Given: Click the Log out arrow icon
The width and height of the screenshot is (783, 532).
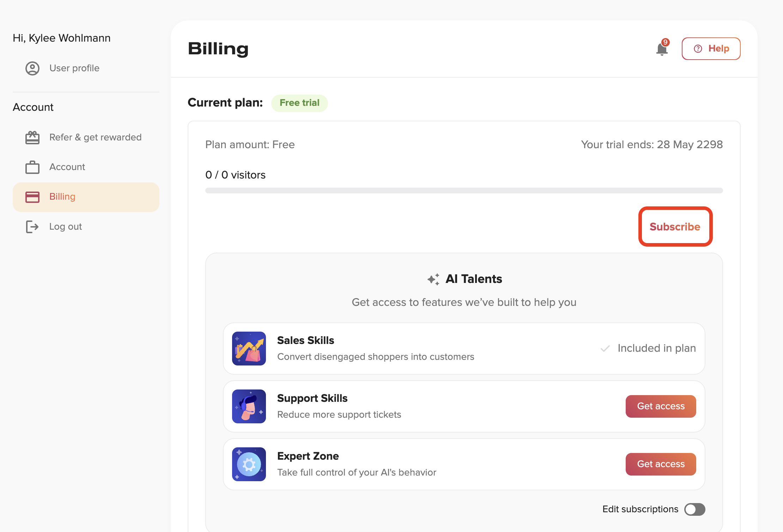Looking at the screenshot, I should point(32,226).
